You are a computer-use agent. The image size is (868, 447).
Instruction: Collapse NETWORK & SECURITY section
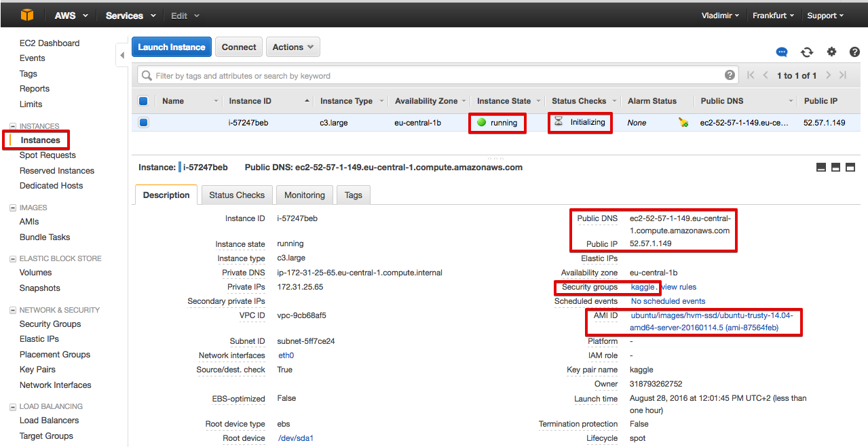13,310
